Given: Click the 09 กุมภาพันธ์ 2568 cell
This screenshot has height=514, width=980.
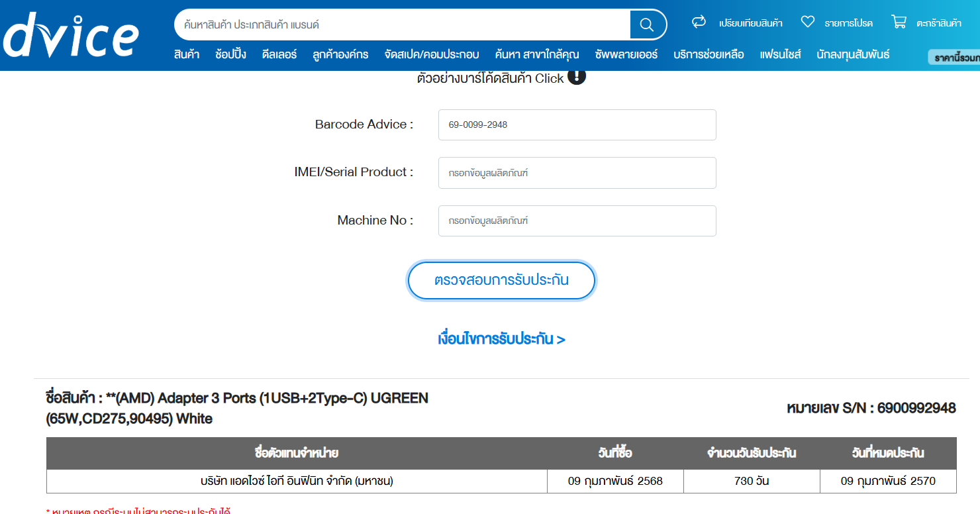Looking at the screenshot, I should [x=615, y=481].
